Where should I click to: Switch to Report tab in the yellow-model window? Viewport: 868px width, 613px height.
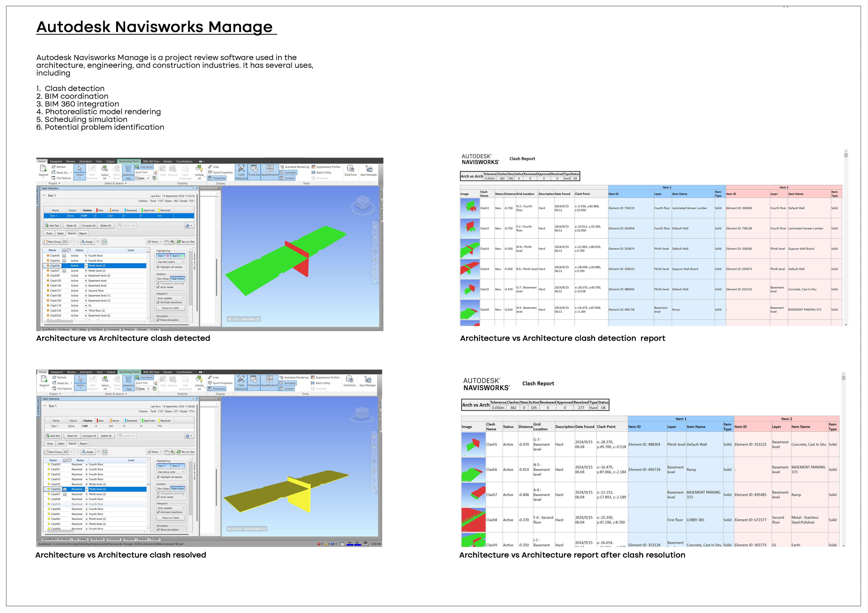point(84,443)
